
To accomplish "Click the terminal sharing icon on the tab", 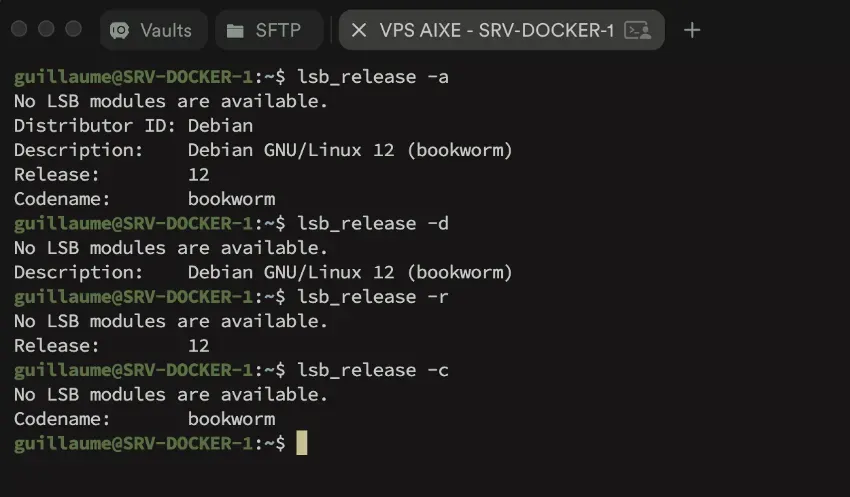I will tap(637, 30).
